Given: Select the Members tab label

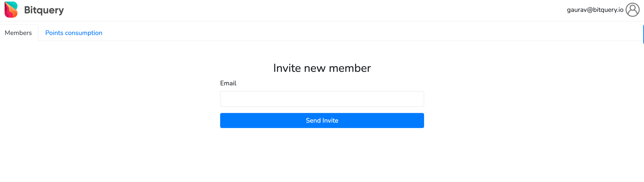Looking at the screenshot, I should (18, 33).
